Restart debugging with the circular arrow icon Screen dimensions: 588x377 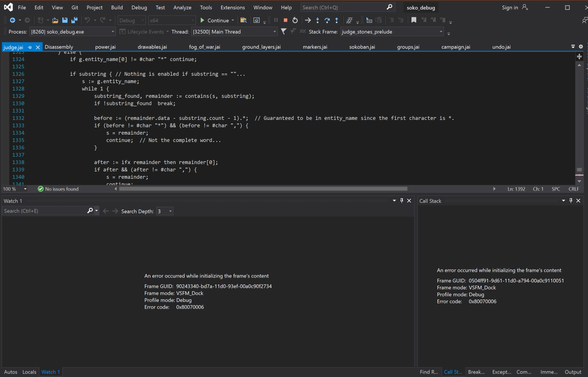[295, 20]
